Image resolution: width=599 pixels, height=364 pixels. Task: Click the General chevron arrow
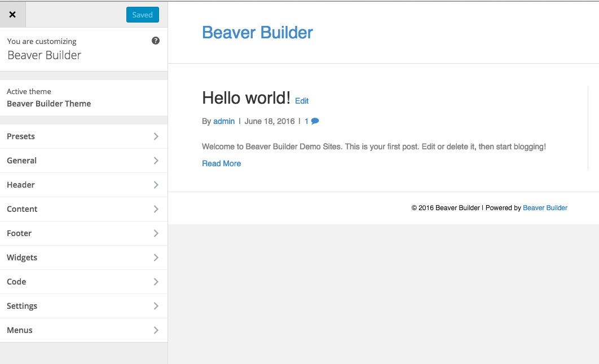pyautogui.click(x=156, y=161)
